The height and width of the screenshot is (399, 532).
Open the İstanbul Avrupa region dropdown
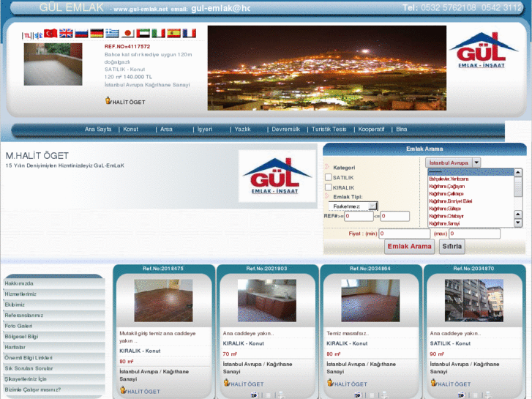[x=453, y=163]
